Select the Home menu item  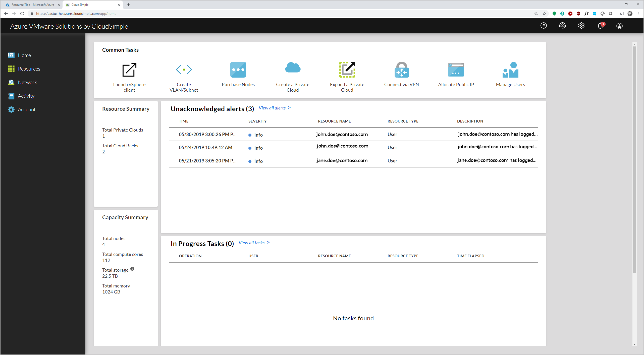[x=24, y=55]
